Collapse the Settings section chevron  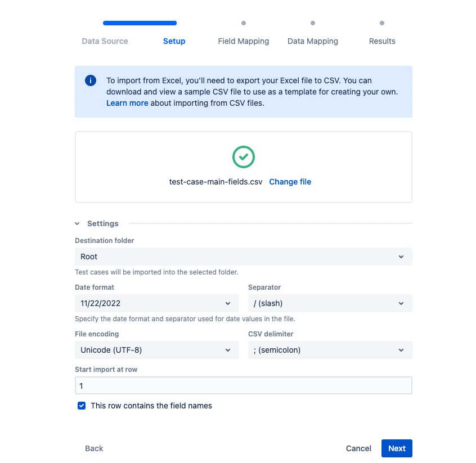point(77,223)
